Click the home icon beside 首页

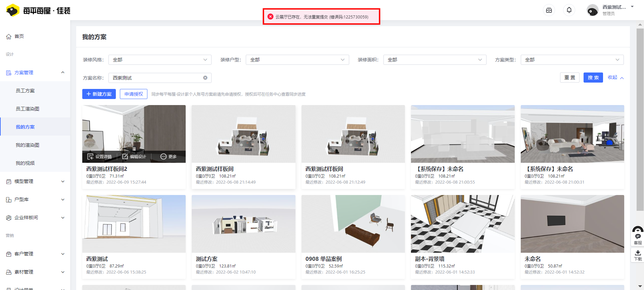point(9,37)
